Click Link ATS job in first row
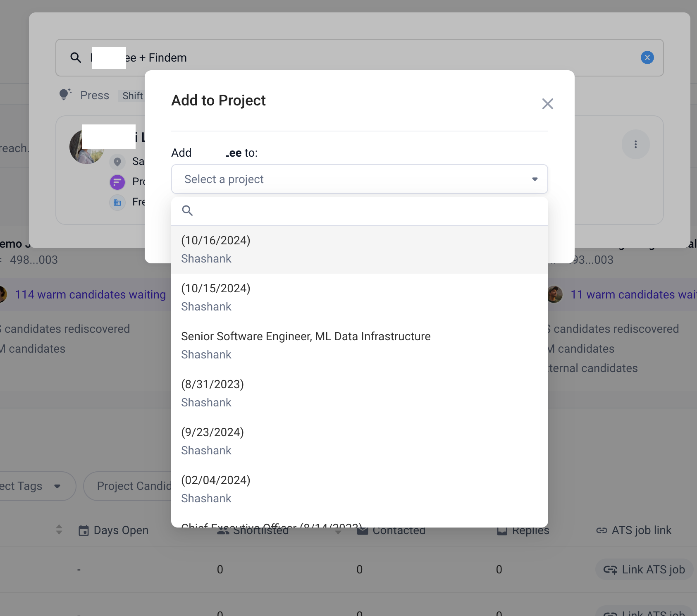This screenshot has width=697, height=616. (644, 570)
